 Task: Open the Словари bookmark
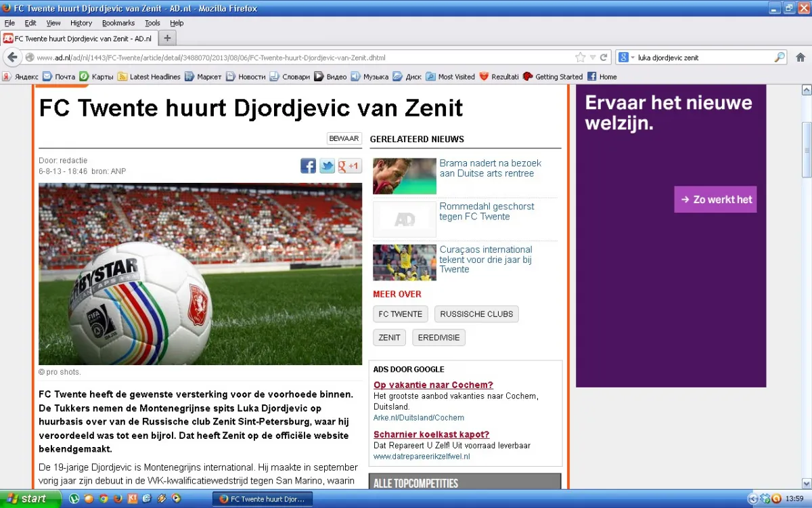tap(290, 77)
